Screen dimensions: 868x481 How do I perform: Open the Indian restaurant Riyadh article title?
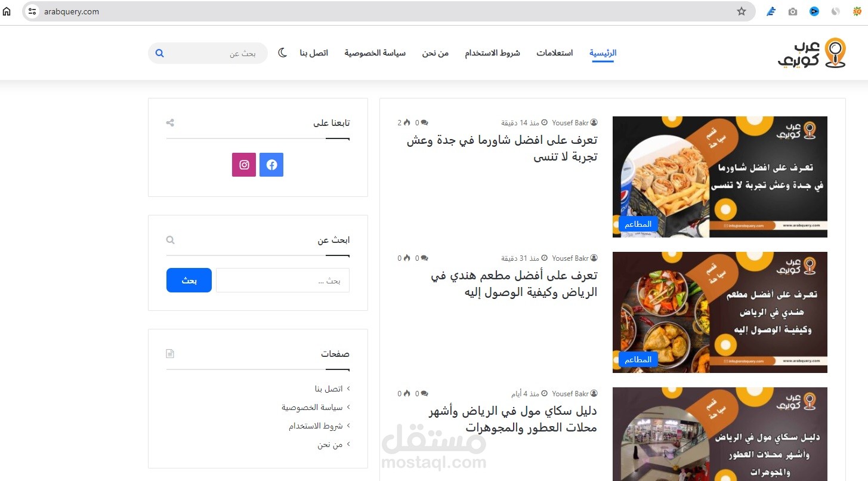coord(514,284)
